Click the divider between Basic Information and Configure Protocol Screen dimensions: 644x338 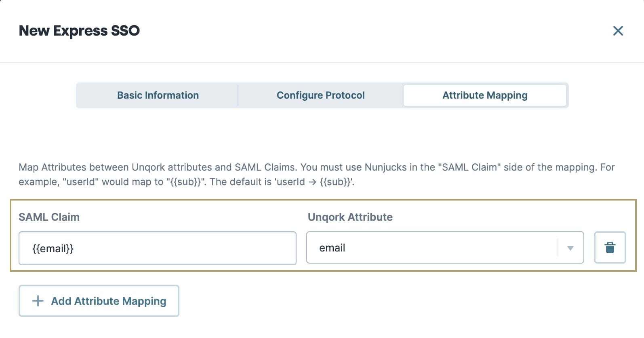(x=238, y=95)
